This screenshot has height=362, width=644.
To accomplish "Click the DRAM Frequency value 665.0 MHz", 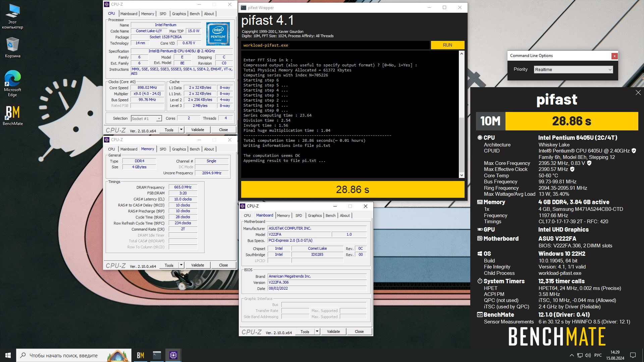I will [x=183, y=187].
